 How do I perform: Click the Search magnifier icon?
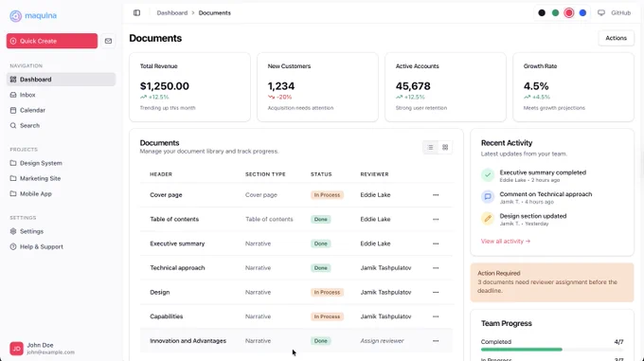click(x=13, y=126)
